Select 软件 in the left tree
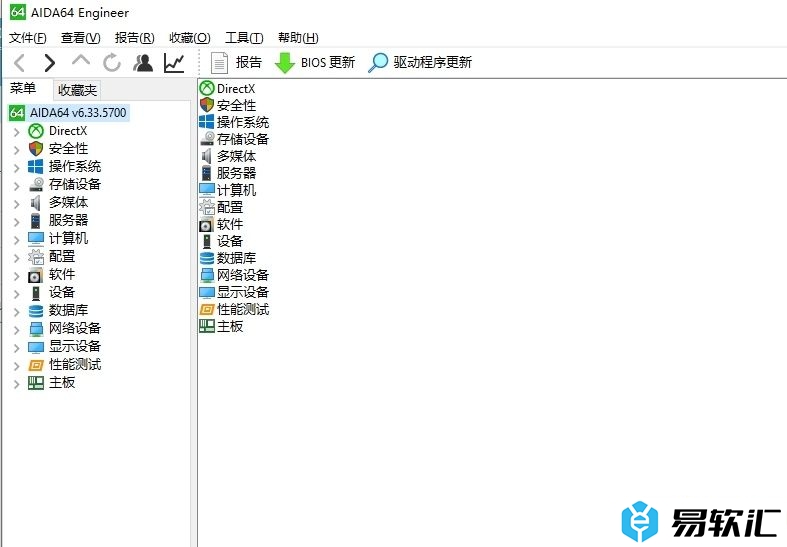Viewport: 787px width, 547px height. point(62,275)
